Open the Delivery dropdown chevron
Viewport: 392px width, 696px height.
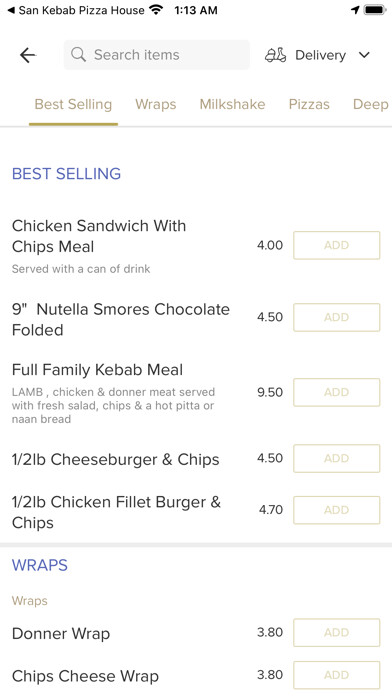tap(364, 55)
